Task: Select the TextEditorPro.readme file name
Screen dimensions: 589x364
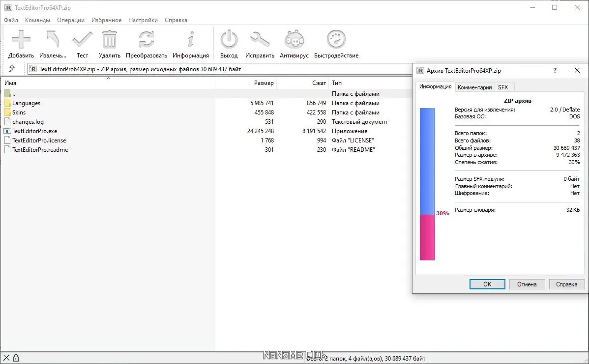Action: tap(40, 150)
